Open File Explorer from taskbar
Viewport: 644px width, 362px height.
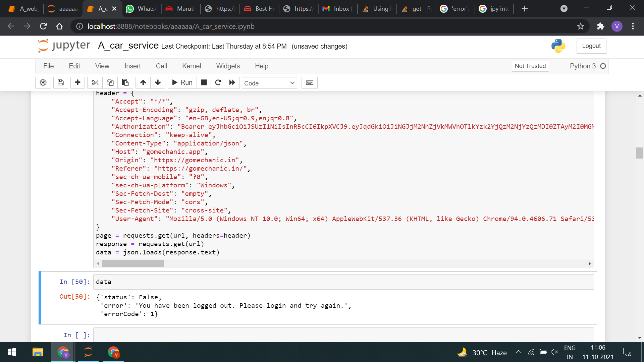pyautogui.click(x=38, y=352)
